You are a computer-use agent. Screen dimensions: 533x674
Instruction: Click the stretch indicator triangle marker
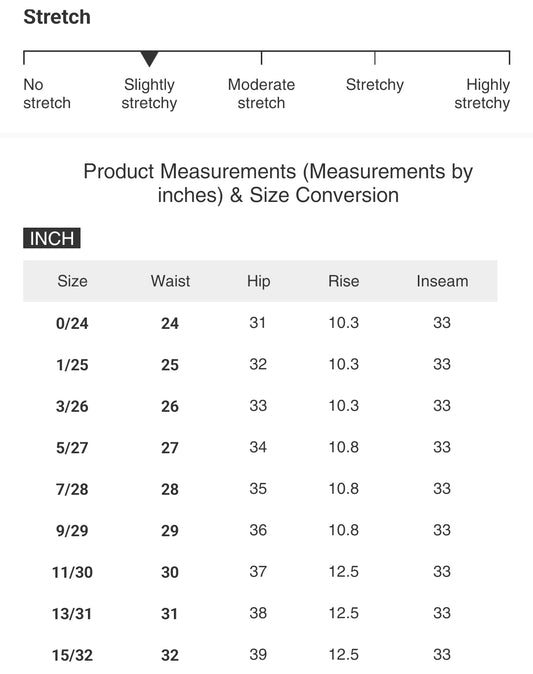(x=149, y=59)
